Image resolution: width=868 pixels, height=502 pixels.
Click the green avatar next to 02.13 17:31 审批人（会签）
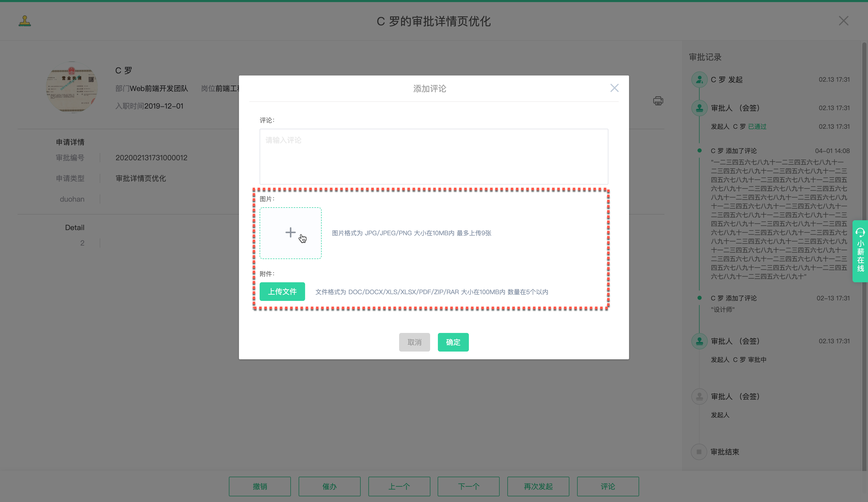[699, 108]
